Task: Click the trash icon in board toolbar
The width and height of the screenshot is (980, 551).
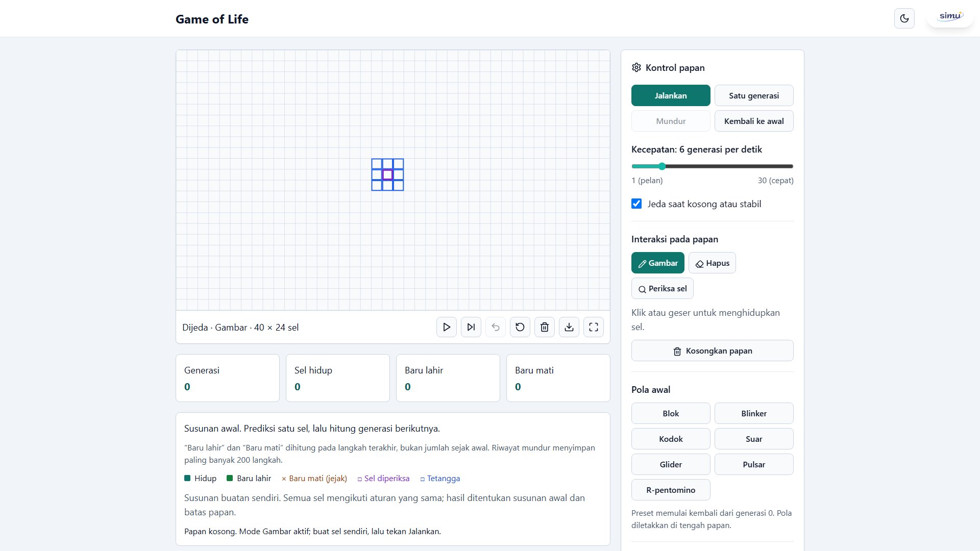Action: pos(545,327)
